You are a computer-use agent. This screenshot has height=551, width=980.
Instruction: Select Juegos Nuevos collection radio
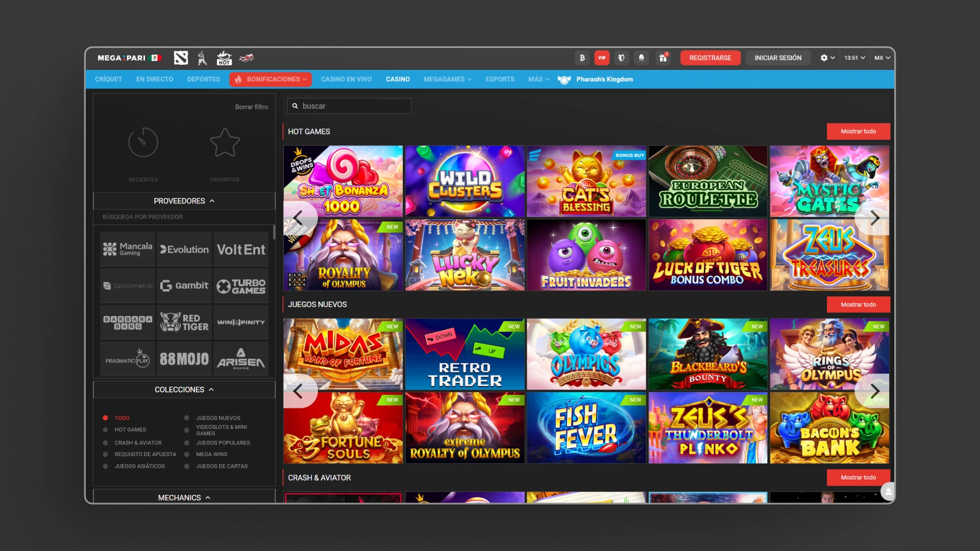[187, 418]
